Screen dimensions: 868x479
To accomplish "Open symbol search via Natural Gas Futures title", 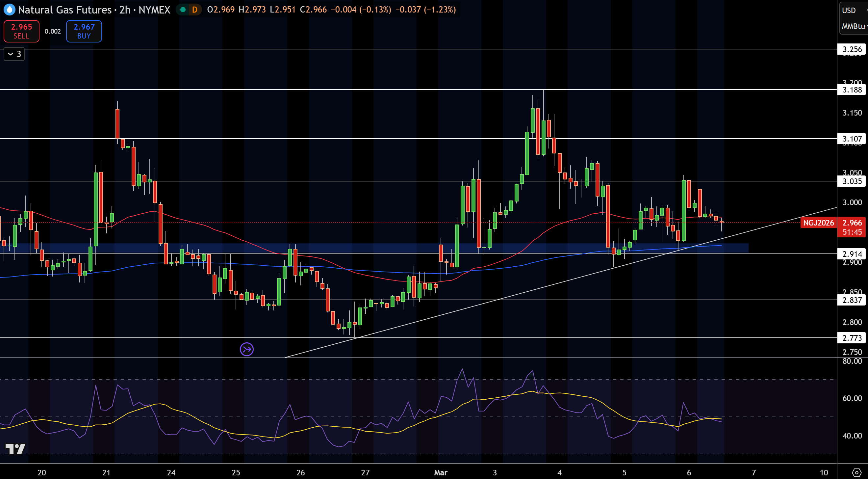I will (x=65, y=10).
